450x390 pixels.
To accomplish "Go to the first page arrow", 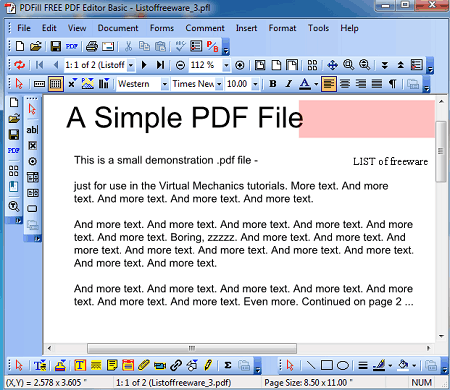I will coord(39,65).
